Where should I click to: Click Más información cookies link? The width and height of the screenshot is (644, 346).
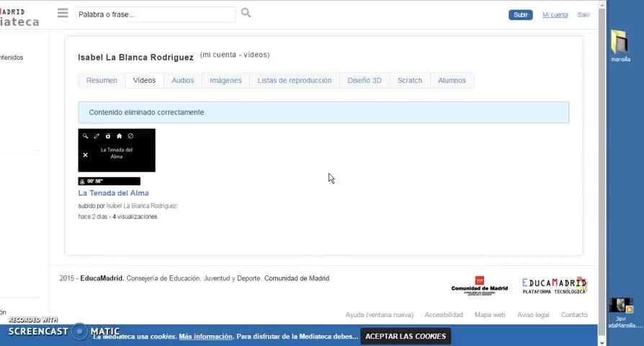click(206, 337)
